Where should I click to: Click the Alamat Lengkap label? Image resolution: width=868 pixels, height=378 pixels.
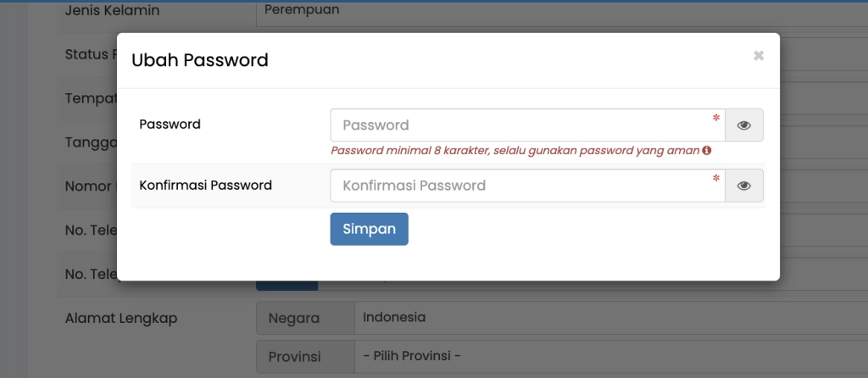[121, 319]
